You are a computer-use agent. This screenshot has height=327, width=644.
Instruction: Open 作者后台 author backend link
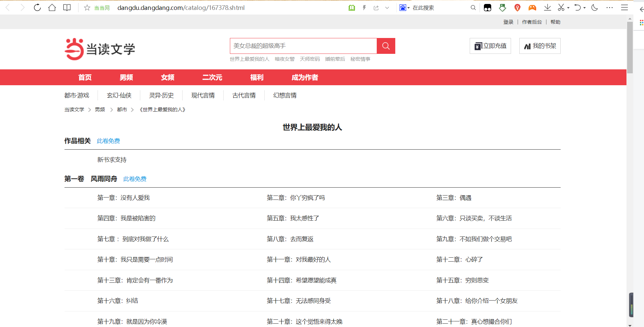coord(532,22)
